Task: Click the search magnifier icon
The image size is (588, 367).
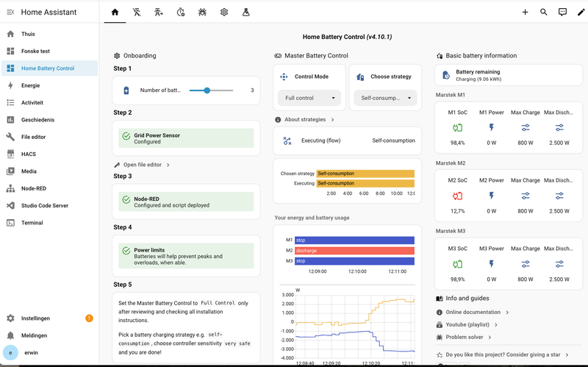Action: 543,13
